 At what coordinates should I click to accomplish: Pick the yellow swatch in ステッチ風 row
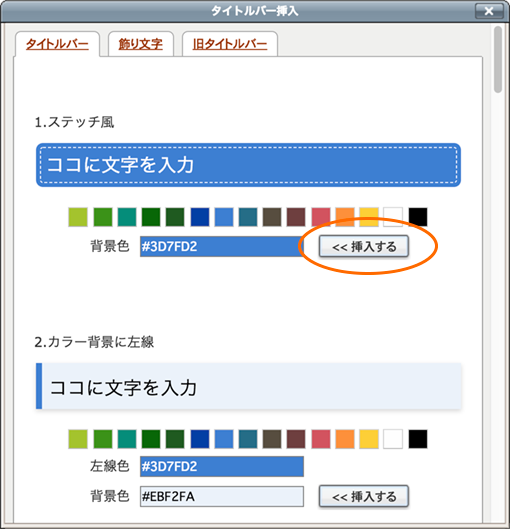(x=369, y=217)
